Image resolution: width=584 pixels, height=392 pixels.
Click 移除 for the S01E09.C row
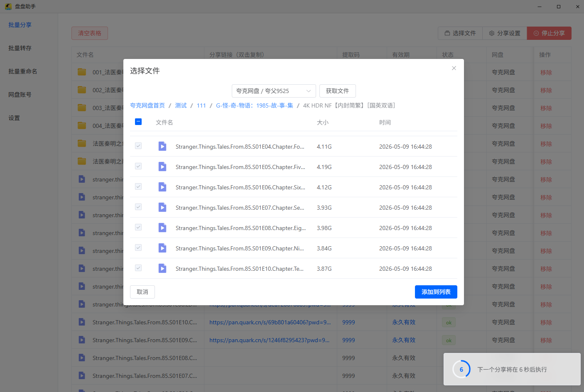[546, 341]
